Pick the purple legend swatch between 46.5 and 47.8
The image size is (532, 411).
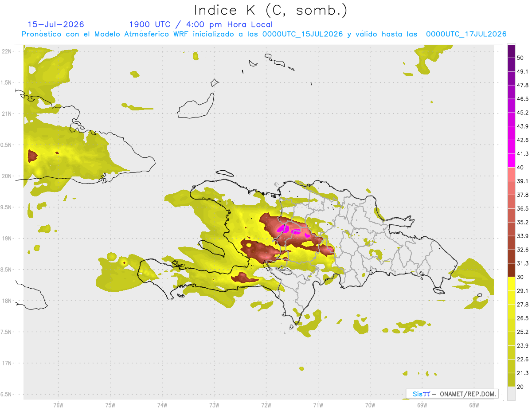click(512, 92)
